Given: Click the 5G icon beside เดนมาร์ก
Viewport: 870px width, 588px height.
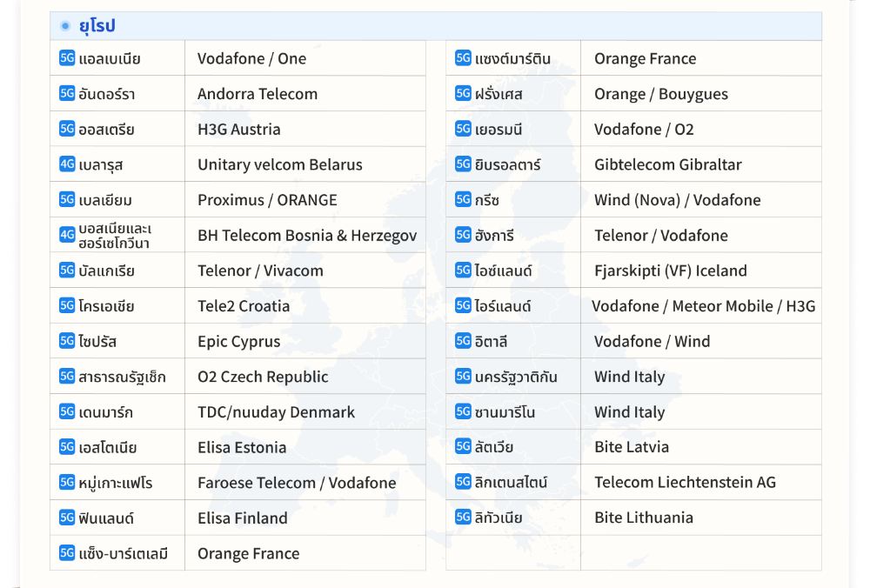Looking at the screenshot, I should point(67,411).
